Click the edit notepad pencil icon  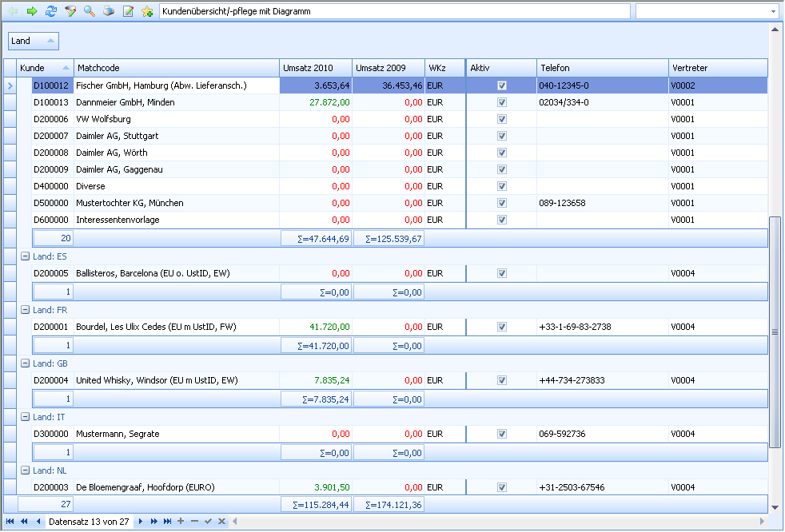(128, 11)
